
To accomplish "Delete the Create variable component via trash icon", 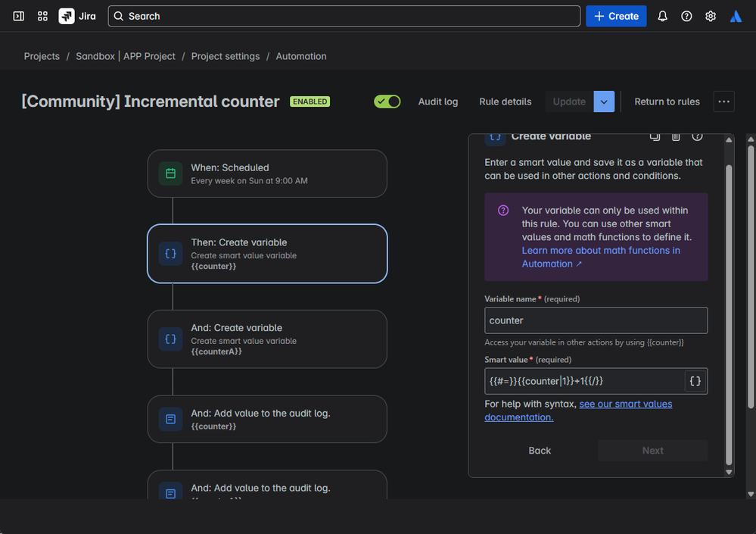I will tap(676, 137).
